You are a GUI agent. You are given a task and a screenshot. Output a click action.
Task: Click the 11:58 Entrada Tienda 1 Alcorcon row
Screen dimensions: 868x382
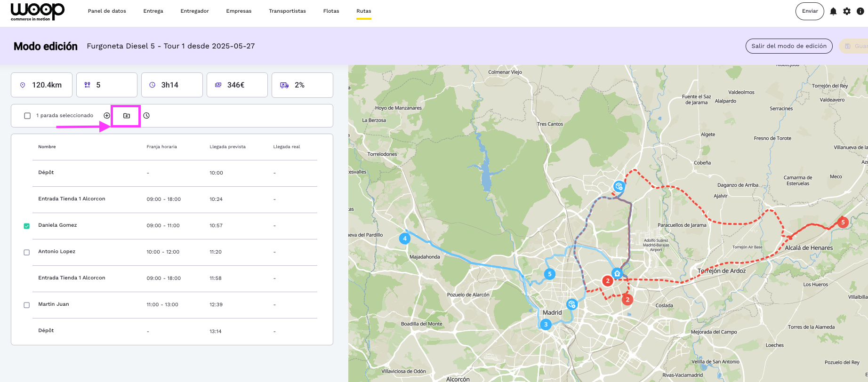click(175, 279)
